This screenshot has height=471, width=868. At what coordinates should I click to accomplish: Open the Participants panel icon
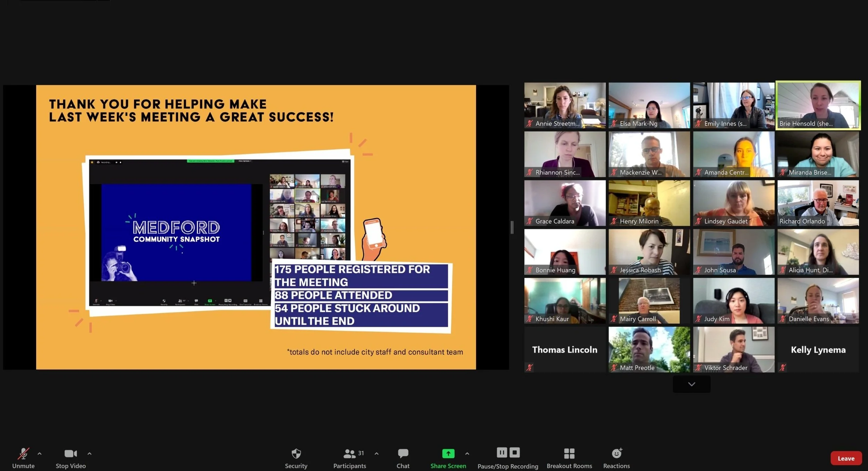click(x=349, y=454)
